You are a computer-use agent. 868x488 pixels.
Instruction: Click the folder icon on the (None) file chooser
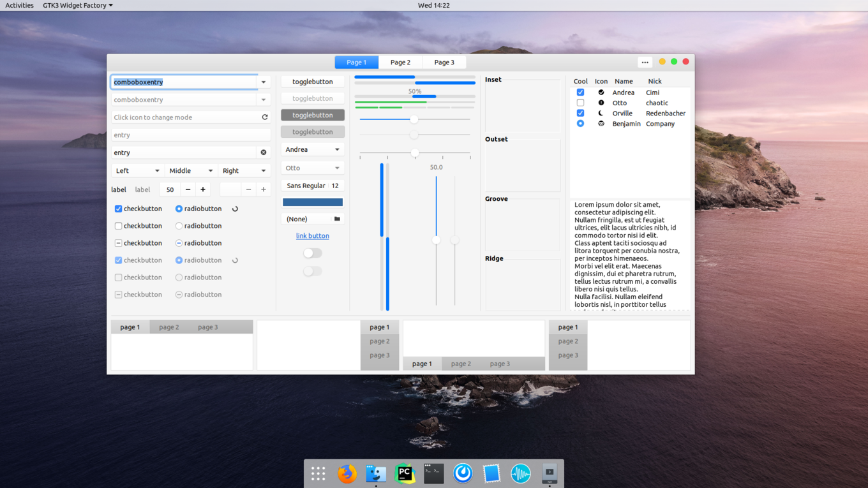[337, 219]
